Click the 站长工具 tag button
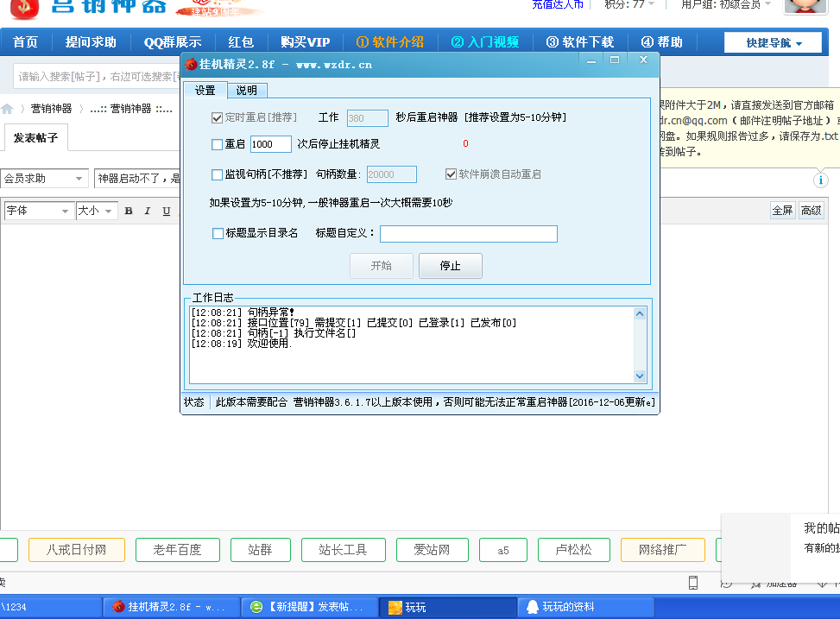840x619 pixels. click(x=343, y=550)
